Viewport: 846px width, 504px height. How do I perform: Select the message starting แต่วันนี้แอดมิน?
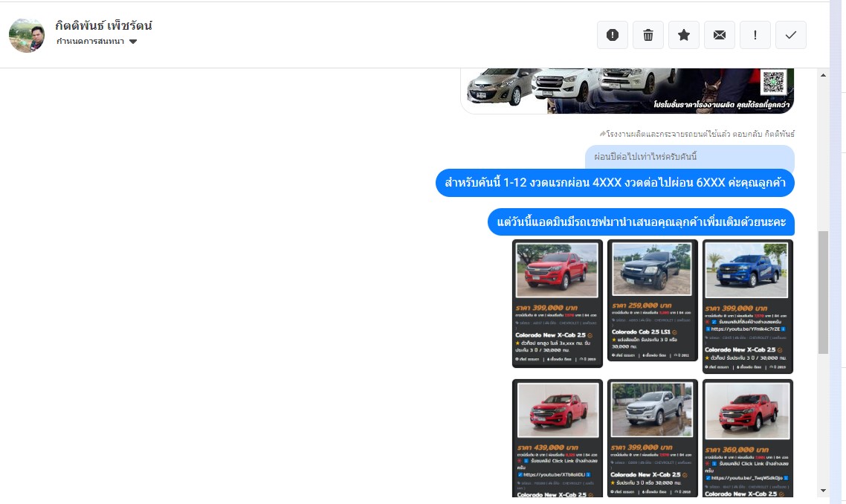pyautogui.click(x=641, y=222)
